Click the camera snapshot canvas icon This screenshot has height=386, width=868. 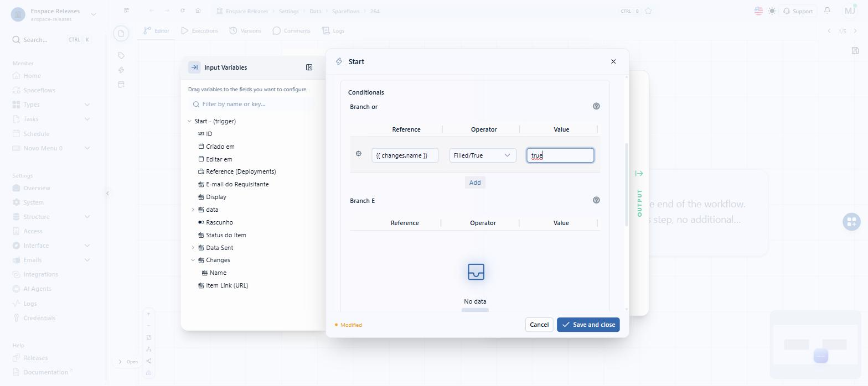pyautogui.click(x=148, y=373)
